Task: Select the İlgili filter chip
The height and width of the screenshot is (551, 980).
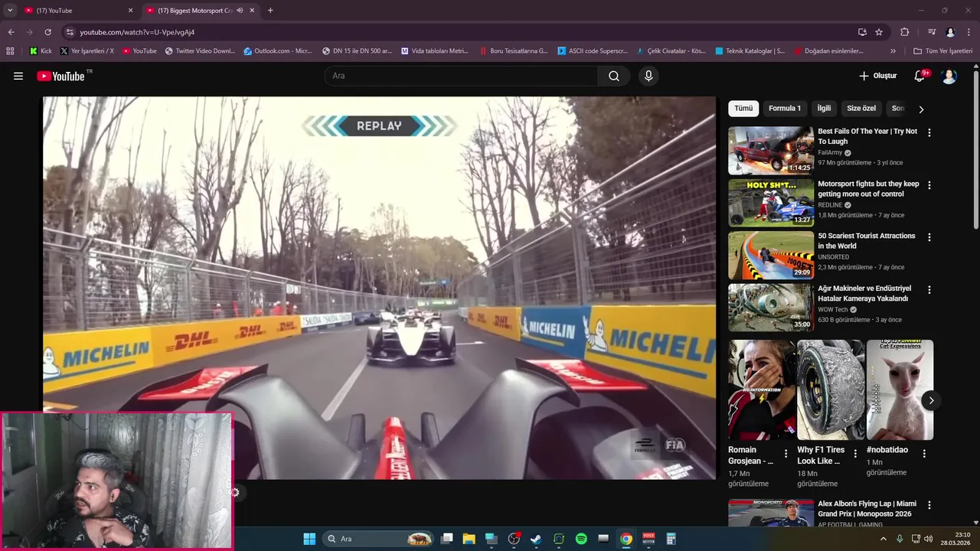Action: point(824,109)
